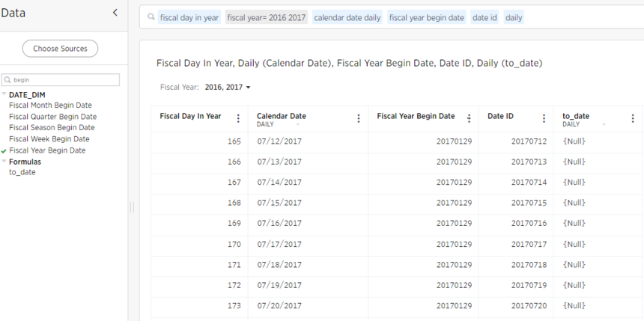Viewport: 644px width, 321px height.
Task: Open Date ID column three-dot menu
Action: 544,119
